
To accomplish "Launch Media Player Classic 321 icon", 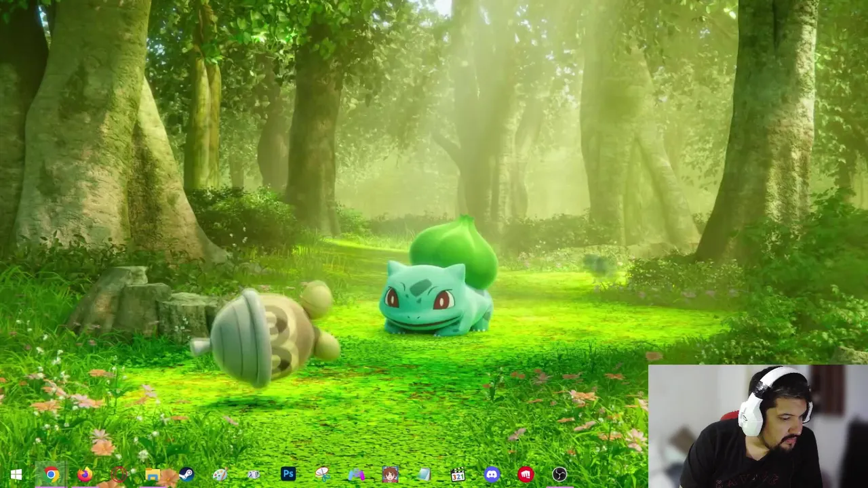I will [458, 474].
